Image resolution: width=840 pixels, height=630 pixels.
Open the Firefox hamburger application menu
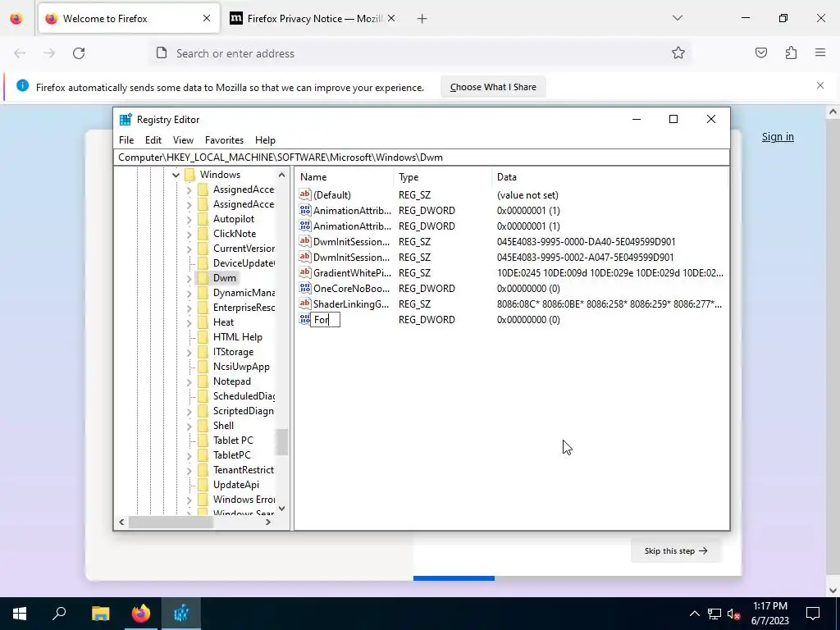[820, 52]
